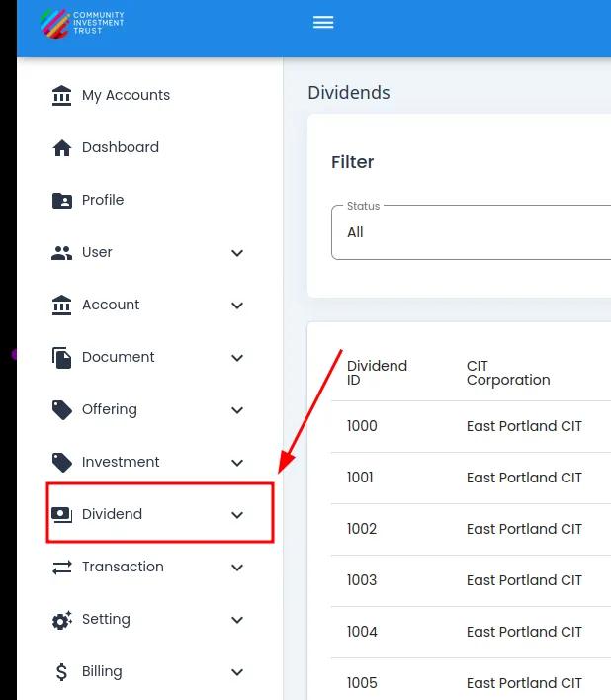Click the Transaction arrows icon
This screenshot has width=611, height=700.
(61, 567)
